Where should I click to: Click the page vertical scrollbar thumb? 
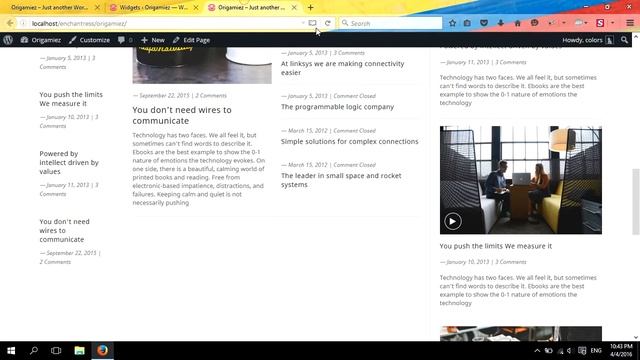pyautogui.click(x=636, y=202)
